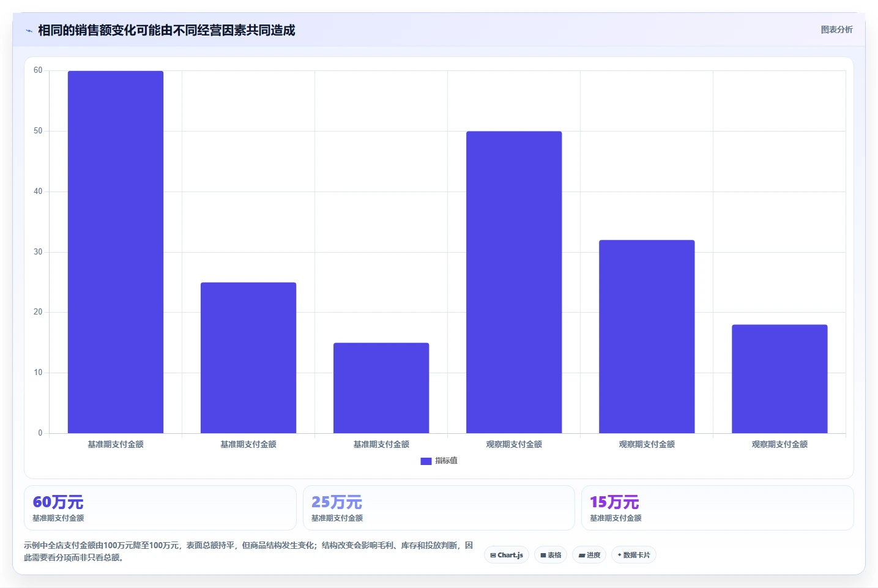Open the 15万元 data card
The height and width of the screenshot is (588, 878).
pyautogui.click(x=717, y=508)
